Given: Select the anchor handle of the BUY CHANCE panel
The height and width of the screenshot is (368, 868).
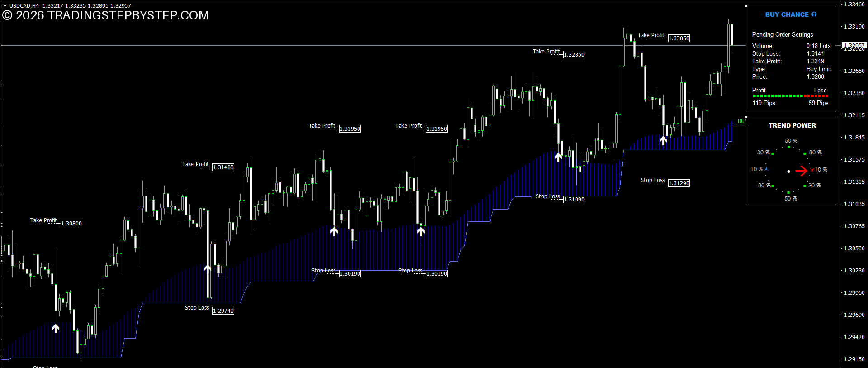Looking at the screenshot, I should [746, 6].
